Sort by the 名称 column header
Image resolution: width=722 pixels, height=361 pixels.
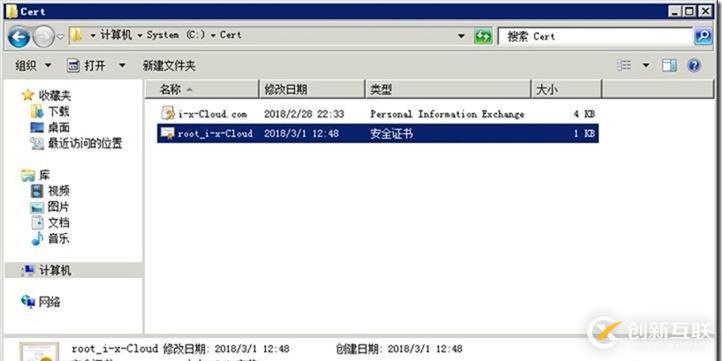click(202, 89)
